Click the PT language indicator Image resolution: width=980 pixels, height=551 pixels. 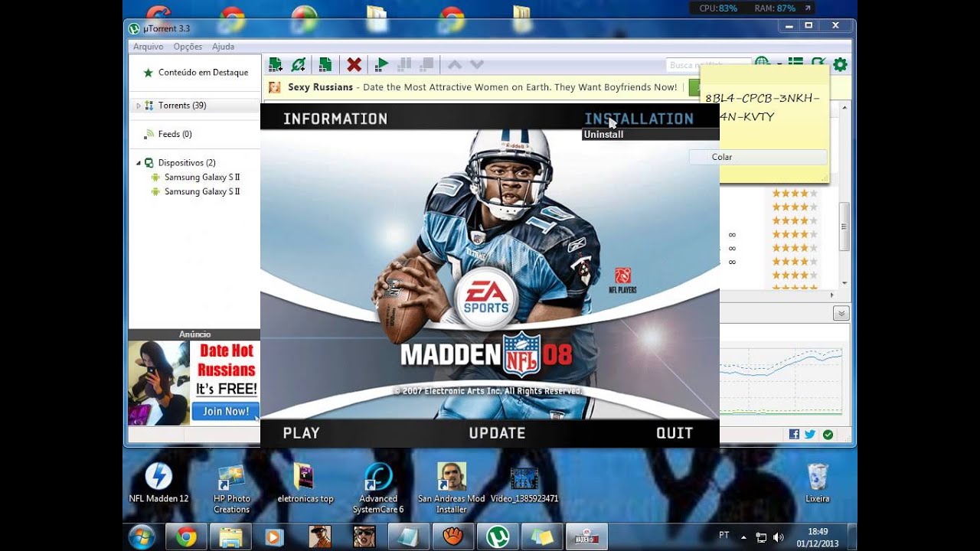(x=724, y=535)
